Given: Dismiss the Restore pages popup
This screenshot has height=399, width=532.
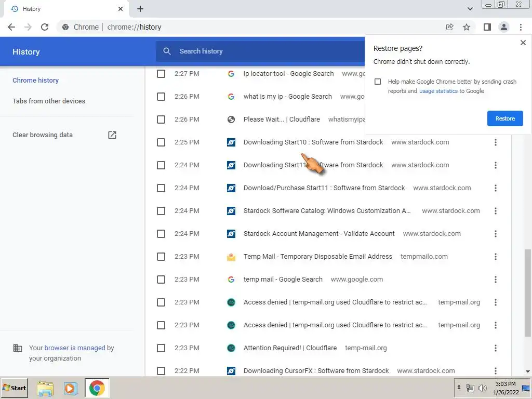Looking at the screenshot, I should tap(523, 43).
